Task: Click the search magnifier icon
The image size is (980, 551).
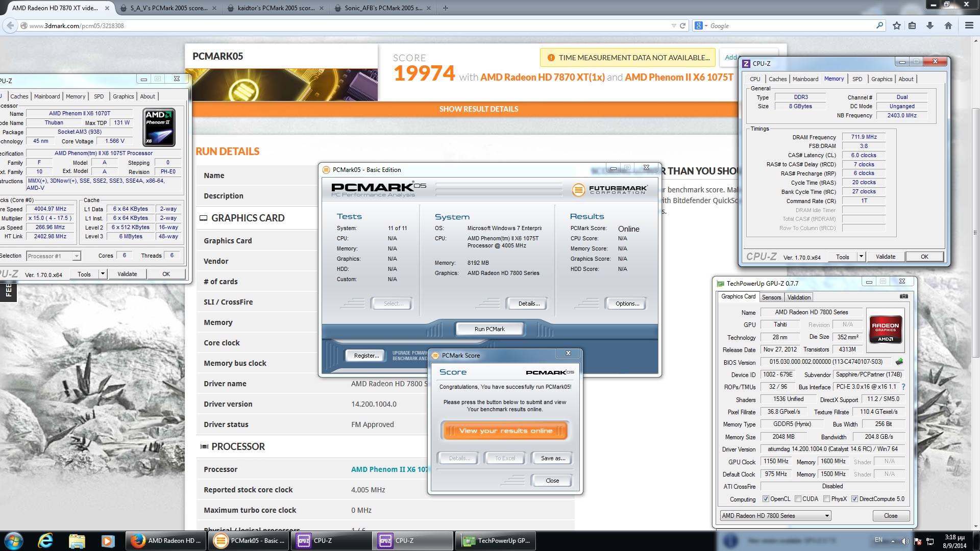Action: coord(879,26)
